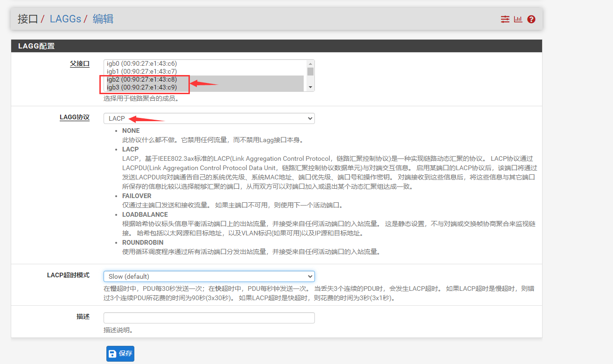Expand the LACP超时模式 Slow (default) dropdown
The height and width of the screenshot is (364, 613).
click(209, 276)
